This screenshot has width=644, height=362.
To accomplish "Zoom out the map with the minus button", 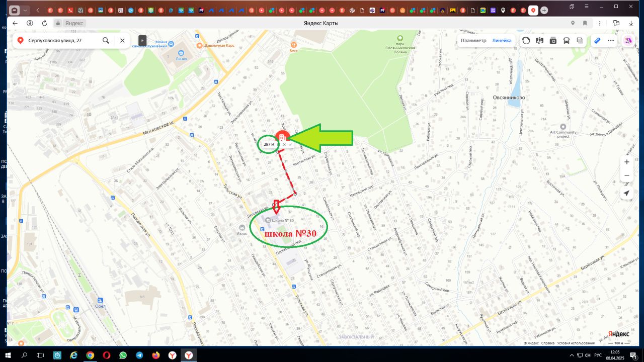I will click(x=626, y=175).
